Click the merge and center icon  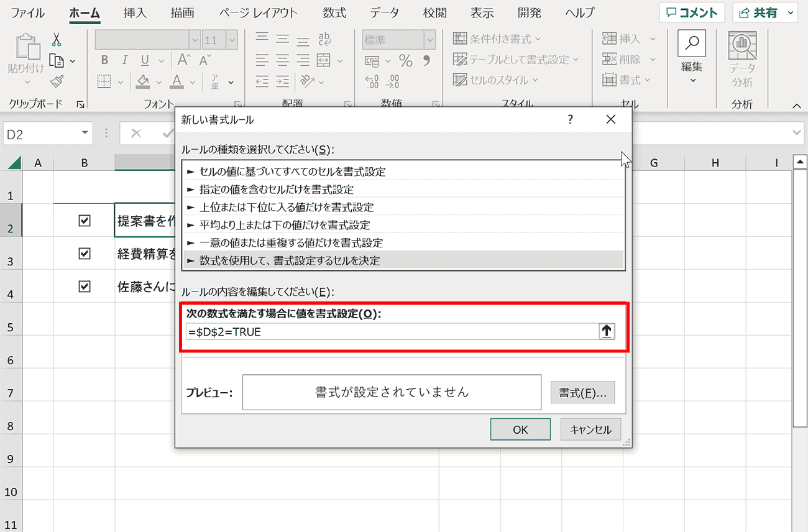pyautogui.click(x=323, y=60)
